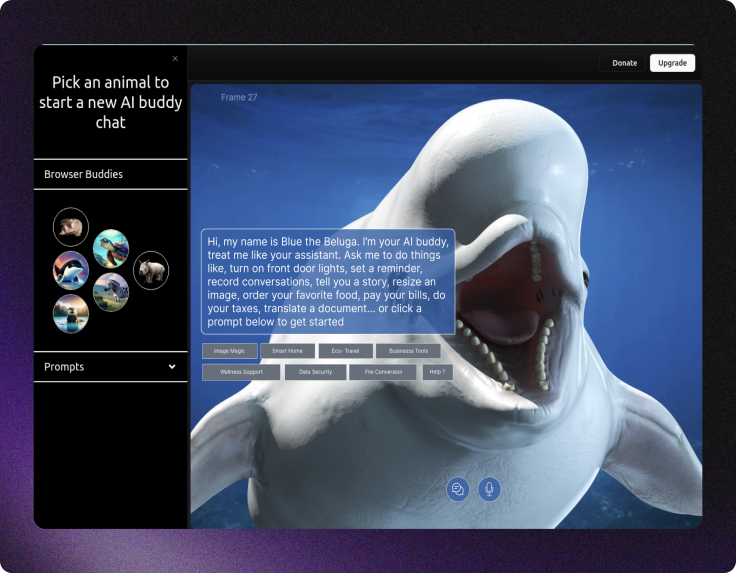Image resolution: width=736 pixels, height=573 pixels.
Task: Select the Eco-Travel prompt
Action: pos(345,351)
